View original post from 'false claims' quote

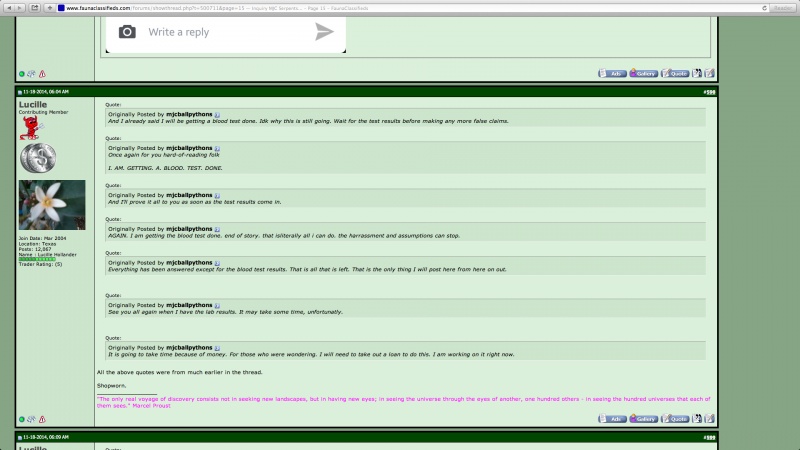click(x=217, y=115)
